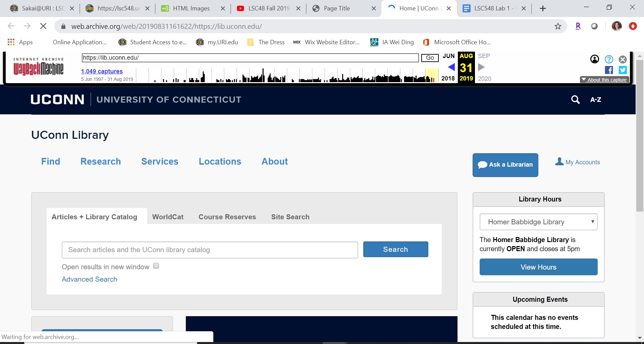Image resolution: width=644 pixels, height=344 pixels.
Task: Open the Homer Babbidge Library dropdown
Action: pos(538,222)
